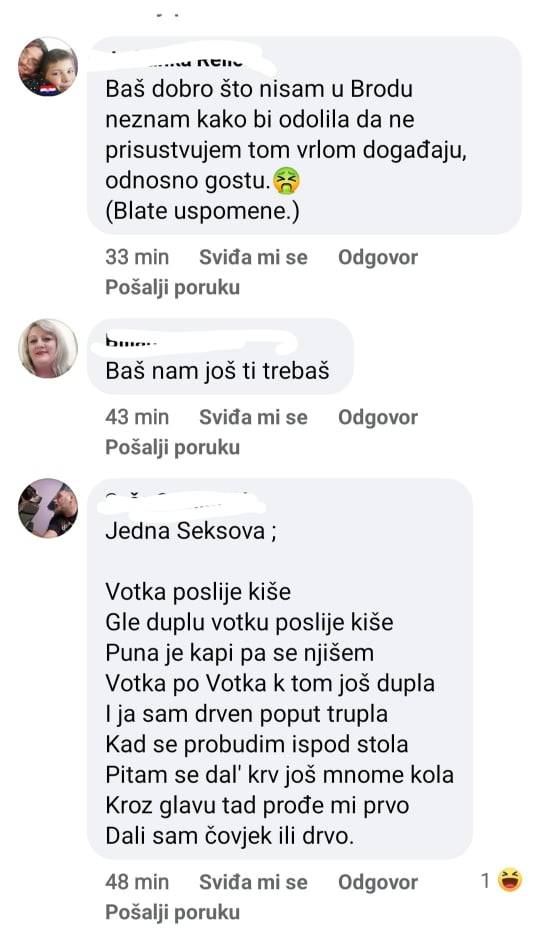This screenshot has height=939, width=540.
Task: Click the nauseated emoji in first comment
Action: 286,181
